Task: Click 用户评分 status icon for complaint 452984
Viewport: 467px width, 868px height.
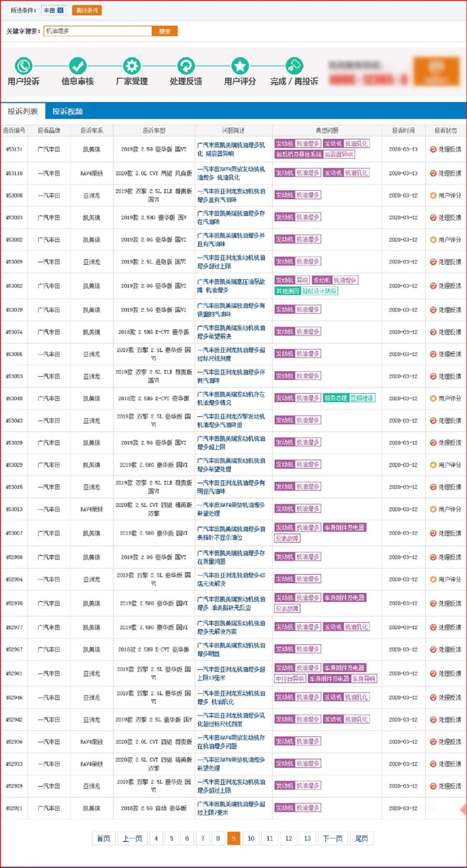Action: tap(433, 580)
